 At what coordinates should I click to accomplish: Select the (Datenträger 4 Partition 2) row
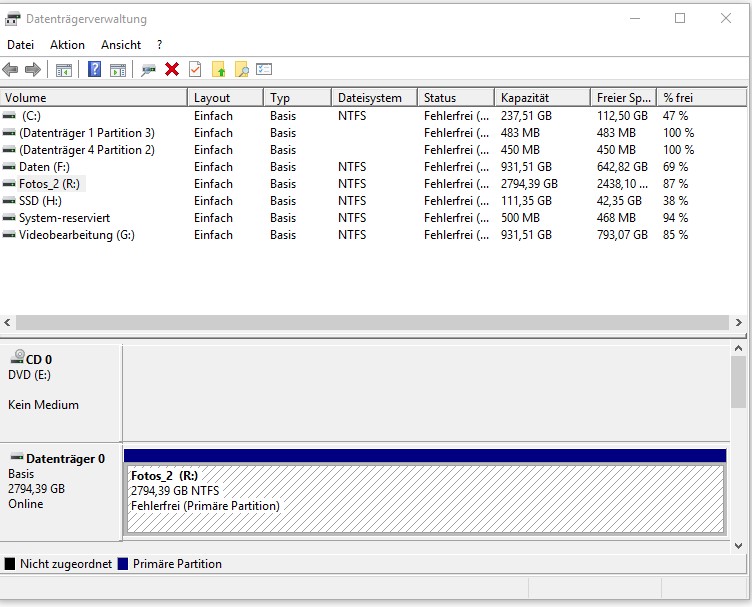click(x=373, y=150)
